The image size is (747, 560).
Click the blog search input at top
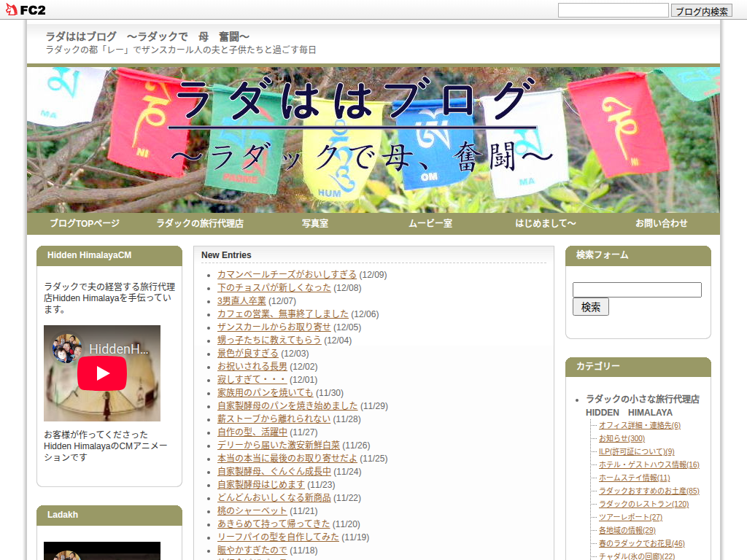click(613, 10)
